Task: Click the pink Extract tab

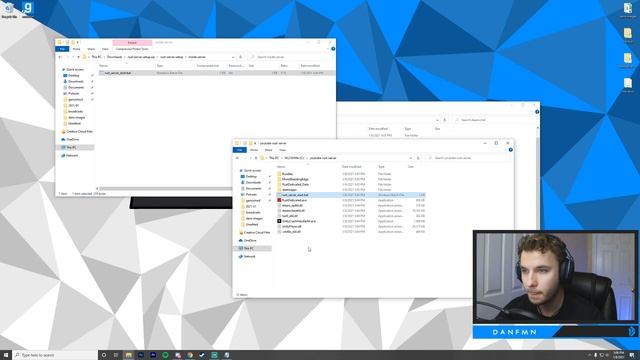Action: click(132, 42)
